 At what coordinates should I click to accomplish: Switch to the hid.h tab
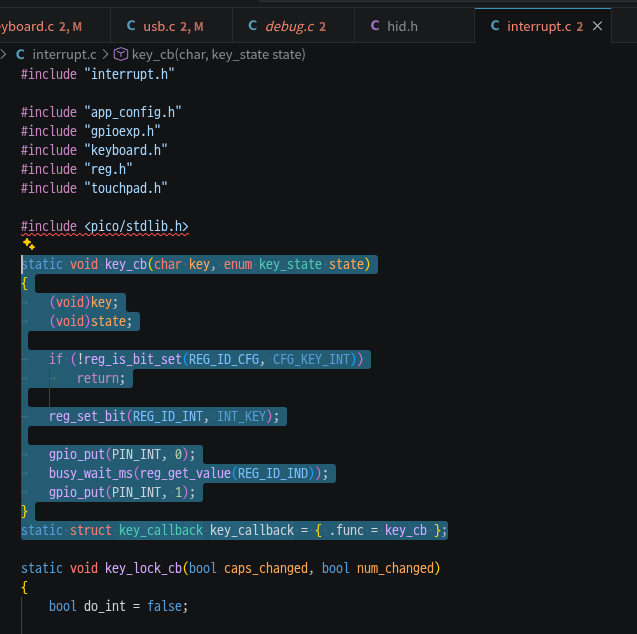414,26
